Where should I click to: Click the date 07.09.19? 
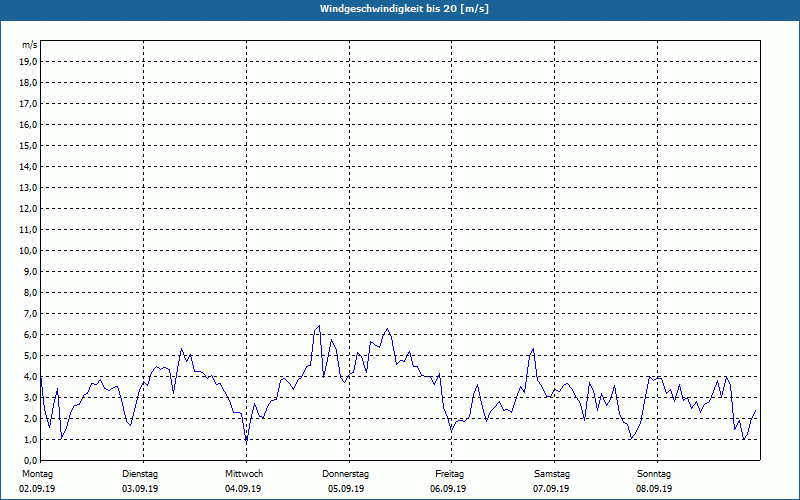[x=551, y=489]
